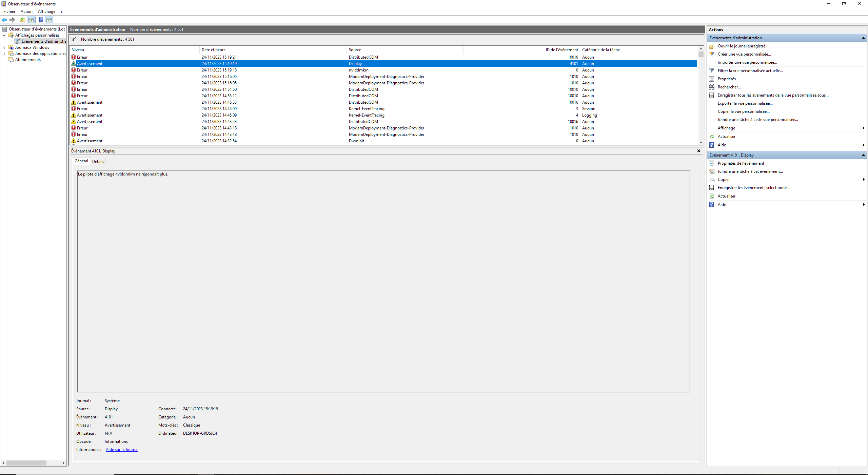
Task: Expand the Journaux Windows tree node
Action: tap(4, 47)
